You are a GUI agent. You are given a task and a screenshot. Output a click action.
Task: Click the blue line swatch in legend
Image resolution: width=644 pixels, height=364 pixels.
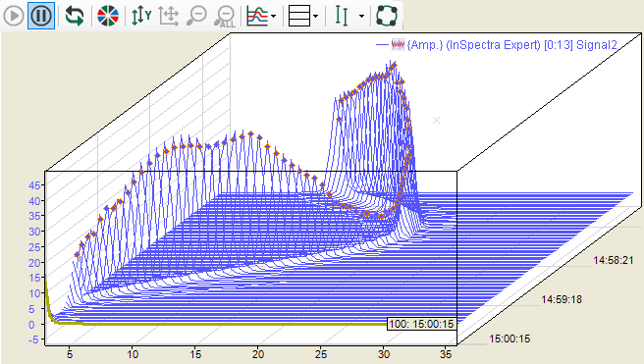(383, 45)
